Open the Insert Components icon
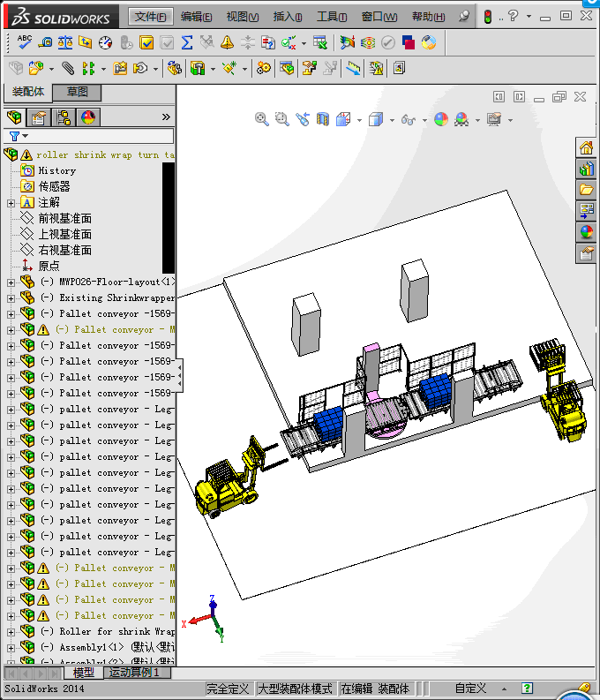Screen dimensions: 600x700 [36, 68]
